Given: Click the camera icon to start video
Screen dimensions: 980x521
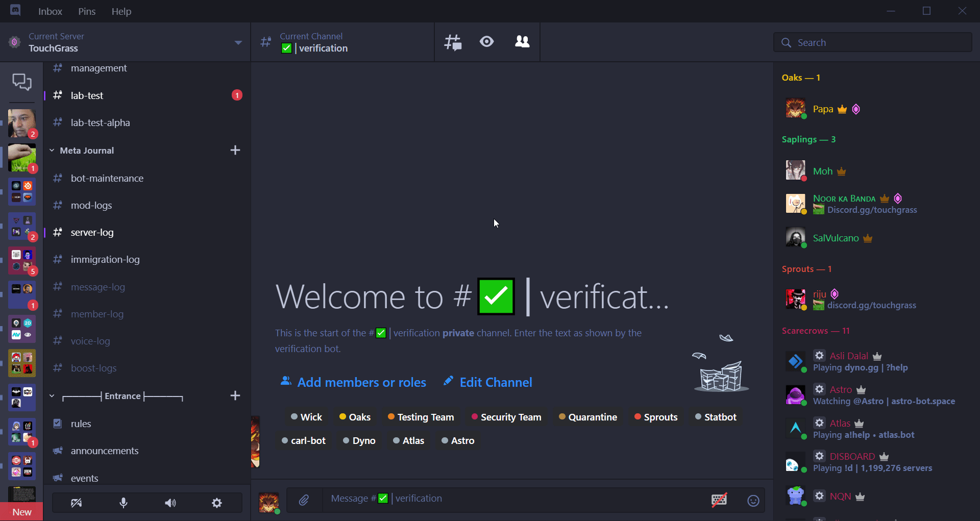Looking at the screenshot, I should coord(76,503).
